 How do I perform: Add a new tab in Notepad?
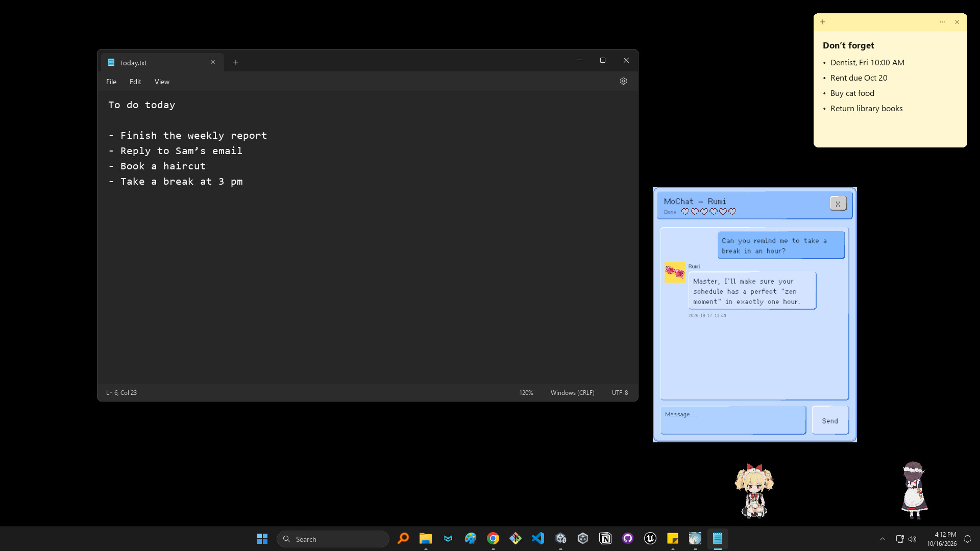pyautogui.click(x=236, y=62)
